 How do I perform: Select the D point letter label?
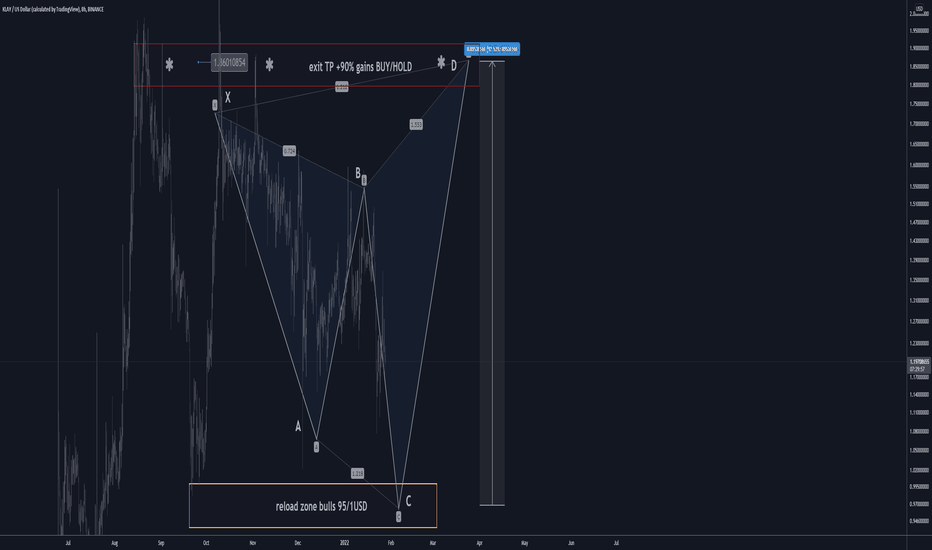click(454, 65)
